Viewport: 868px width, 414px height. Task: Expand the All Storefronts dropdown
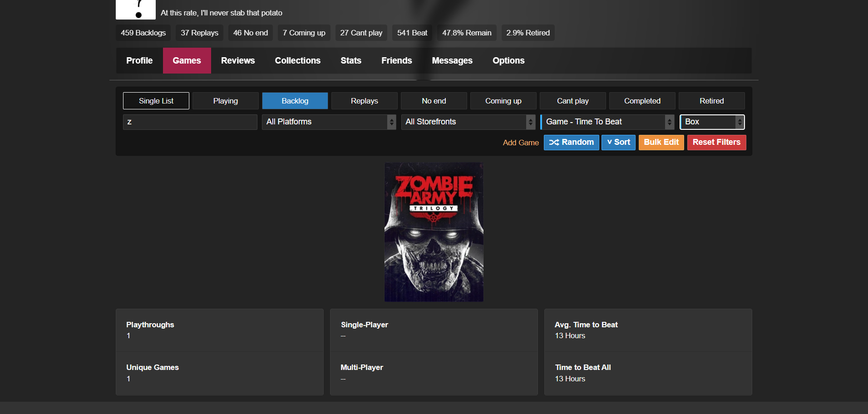pos(468,122)
